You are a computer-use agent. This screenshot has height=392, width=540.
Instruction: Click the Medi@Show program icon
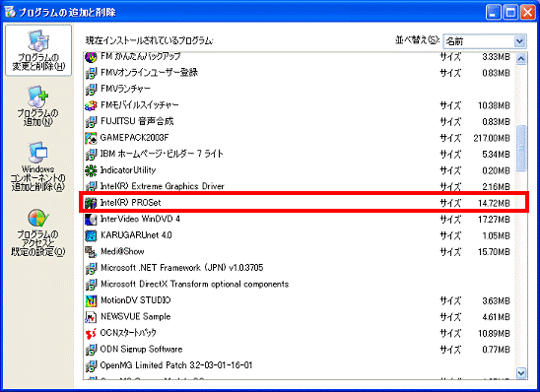[91, 252]
